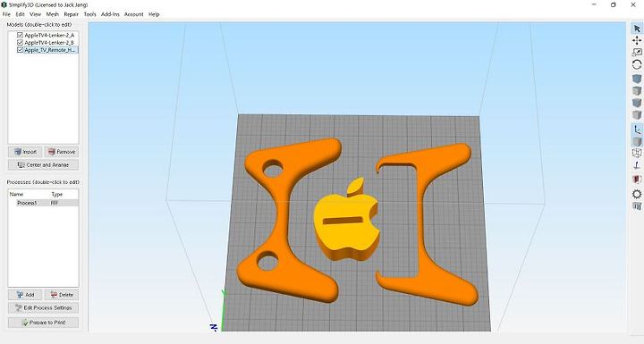Select AppleTV4-Lenker-2_A name in models list
The image size is (644, 344).
(49, 36)
